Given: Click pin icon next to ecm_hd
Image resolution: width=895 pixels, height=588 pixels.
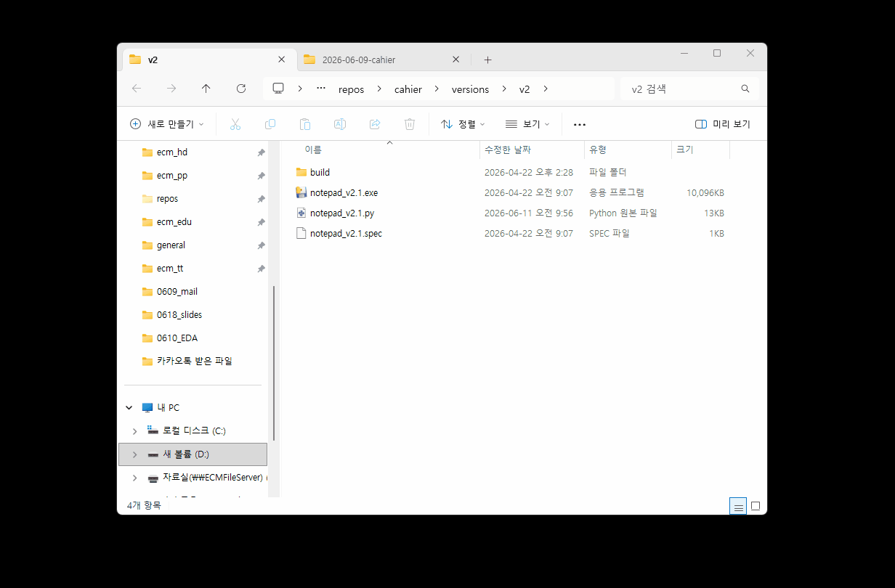Looking at the screenshot, I should [x=261, y=152].
